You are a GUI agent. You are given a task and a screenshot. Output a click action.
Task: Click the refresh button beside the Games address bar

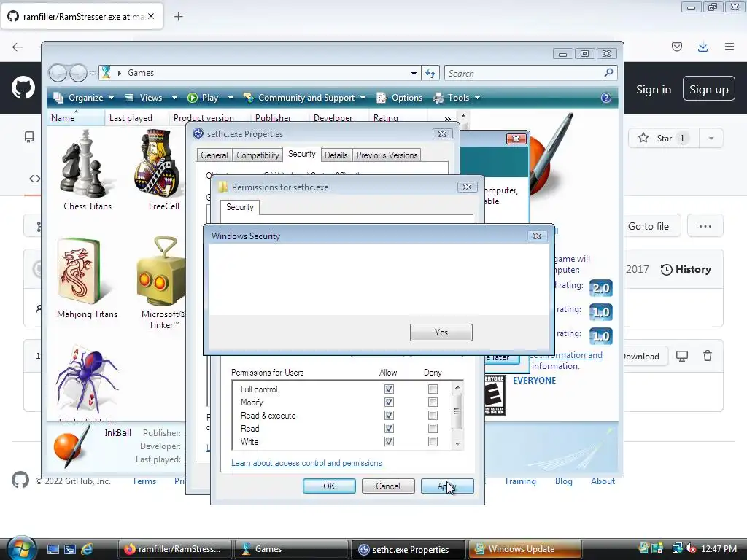click(430, 73)
